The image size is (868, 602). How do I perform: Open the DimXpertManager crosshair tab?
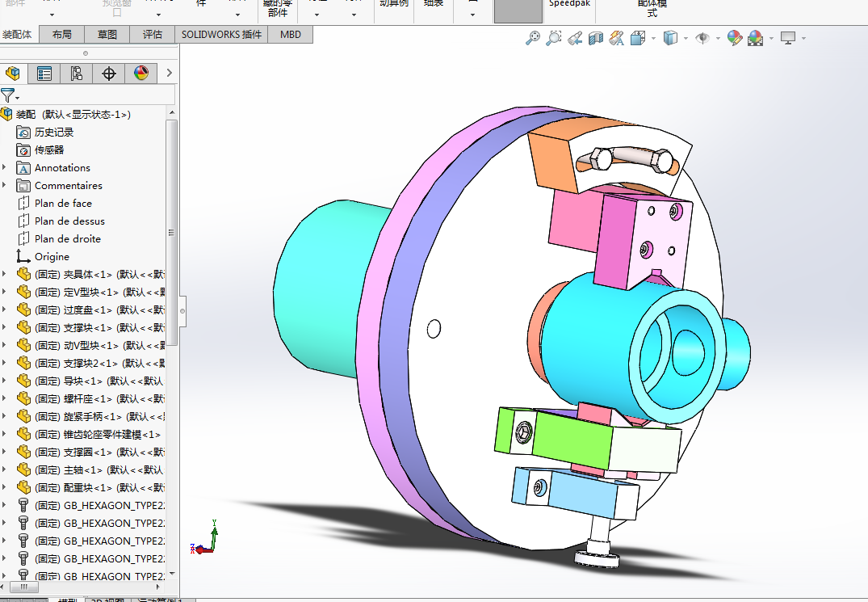tap(109, 74)
